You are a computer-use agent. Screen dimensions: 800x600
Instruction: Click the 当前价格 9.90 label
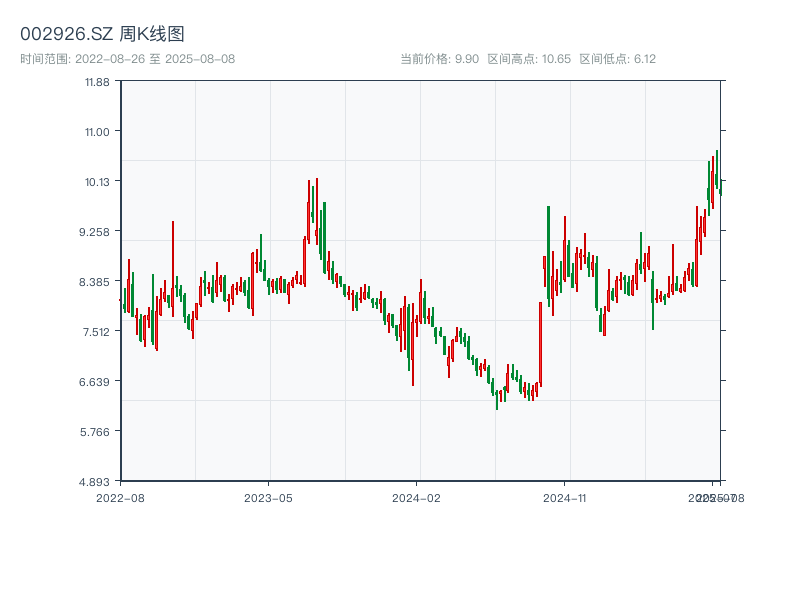tap(439, 59)
